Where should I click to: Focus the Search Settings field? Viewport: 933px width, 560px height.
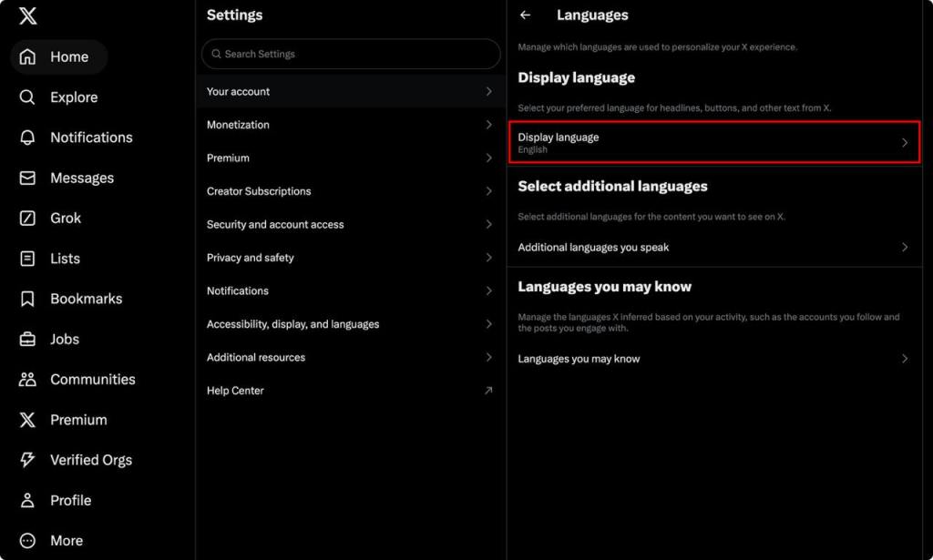coord(351,54)
